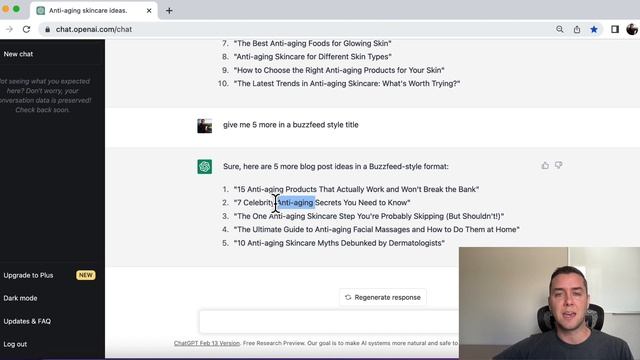640x360 pixels.
Task: Click Upgrade to Plus
Action: 28,276
